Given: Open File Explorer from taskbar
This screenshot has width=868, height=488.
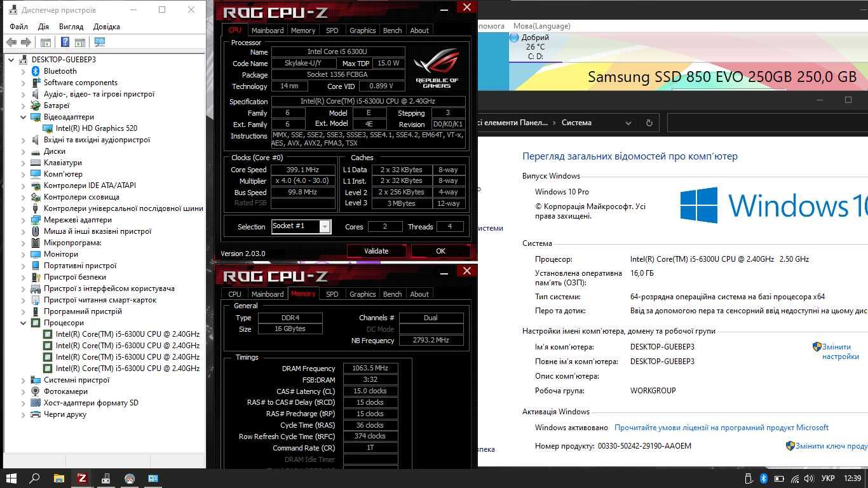Looking at the screenshot, I should [x=58, y=478].
